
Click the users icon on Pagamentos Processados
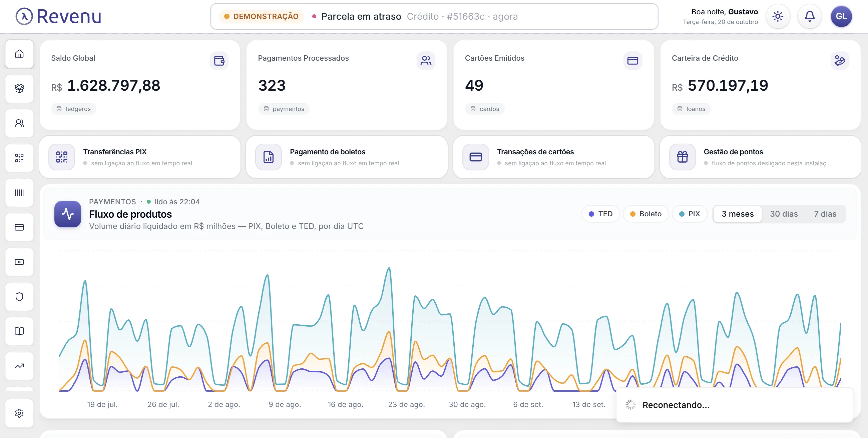click(426, 61)
